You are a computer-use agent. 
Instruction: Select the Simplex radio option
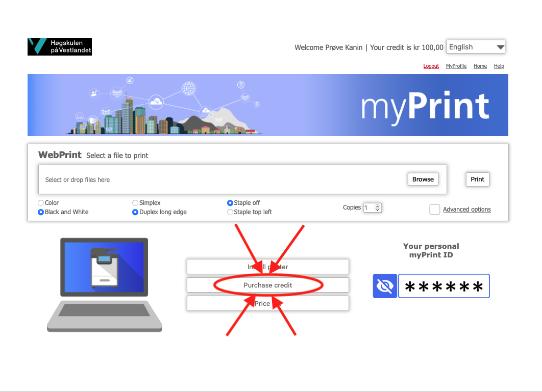tap(135, 203)
